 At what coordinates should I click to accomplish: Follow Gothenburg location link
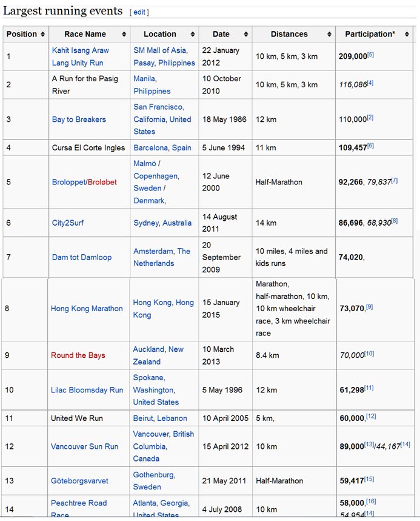(154, 475)
